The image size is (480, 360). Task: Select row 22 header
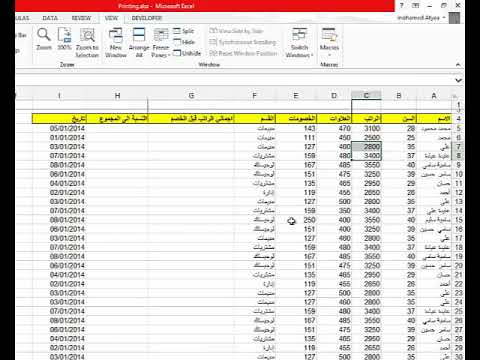[x=459, y=284]
